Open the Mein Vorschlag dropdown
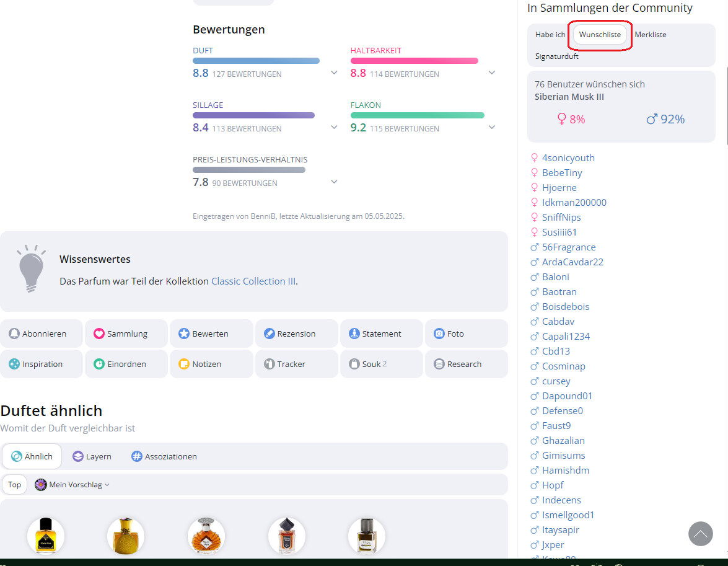Image resolution: width=728 pixels, height=566 pixels. click(72, 485)
